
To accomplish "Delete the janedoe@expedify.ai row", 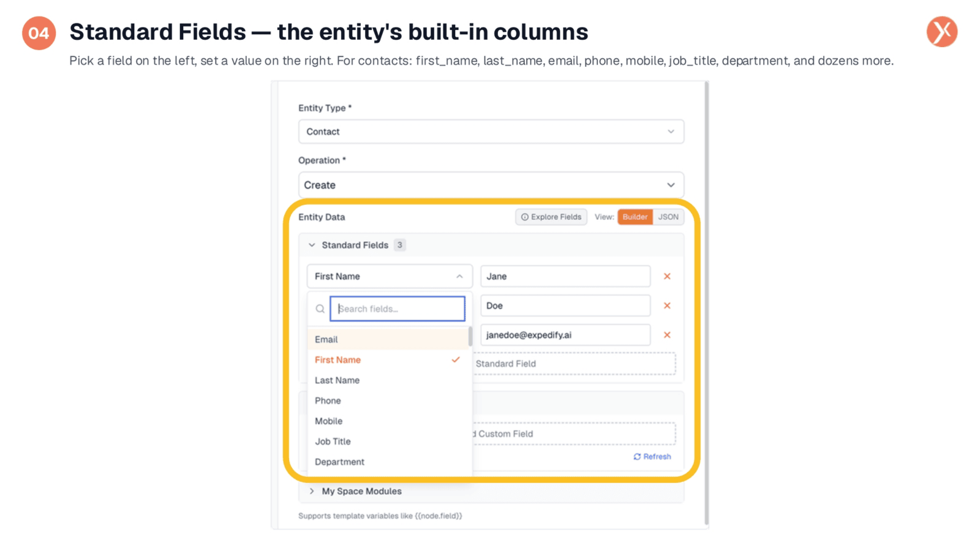I will pos(667,335).
